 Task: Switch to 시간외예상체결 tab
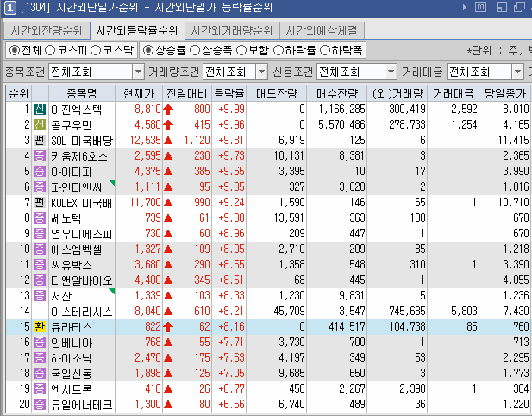tap(322, 31)
